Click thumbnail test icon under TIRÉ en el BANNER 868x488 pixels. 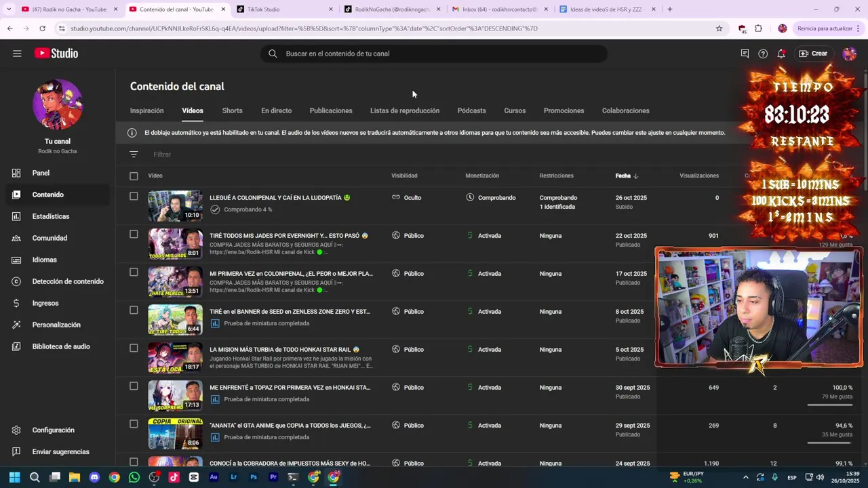point(215,323)
